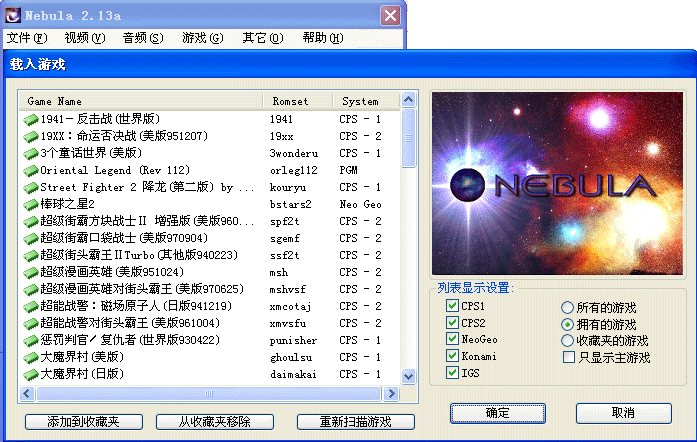Image resolution: width=697 pixels, height=442 pixels.
Task: Click the 添加到收藏夹 button
Action: pyautogui.click(x=84, y=422)
